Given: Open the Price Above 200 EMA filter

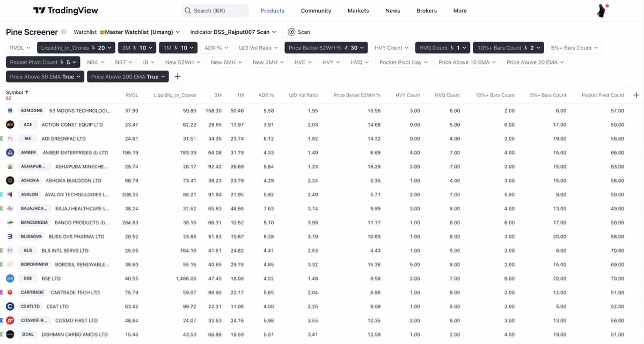Looking at the screenshot, I should tap(128, 77).
